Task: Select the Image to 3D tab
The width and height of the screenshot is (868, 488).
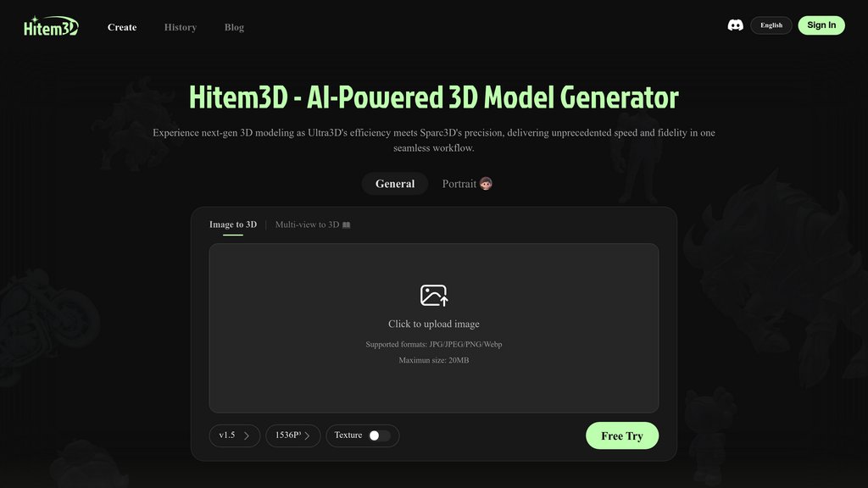Action: (233, 225)
